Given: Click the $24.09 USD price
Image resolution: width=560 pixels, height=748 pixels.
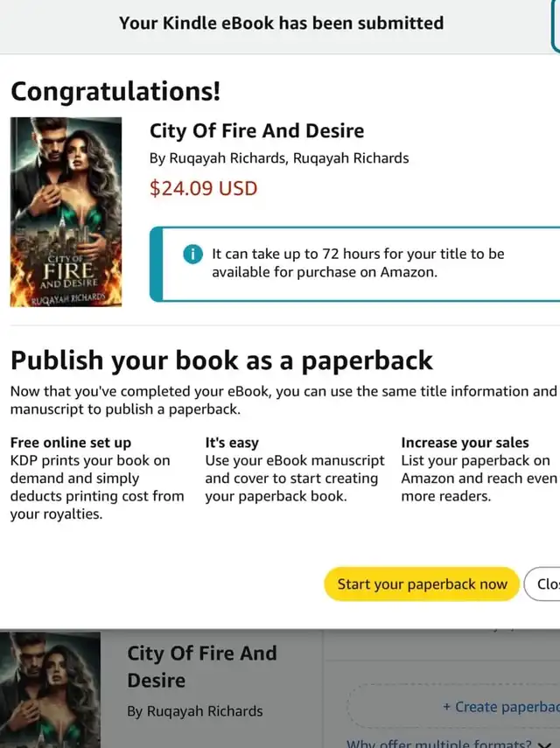Looking at the screenshot, I should (203, 188).
